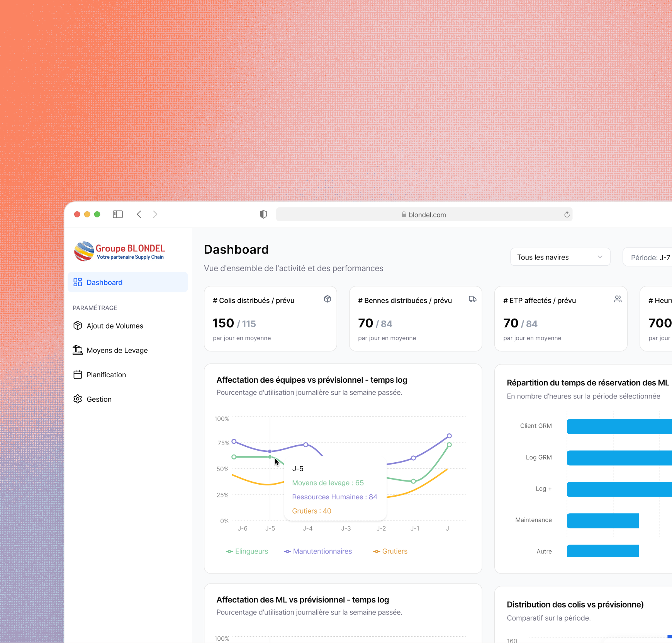Screen dimensions: 672x643
Task: Click 'Répartition du temps de réservation' title
Action: (x=588, y=383)
